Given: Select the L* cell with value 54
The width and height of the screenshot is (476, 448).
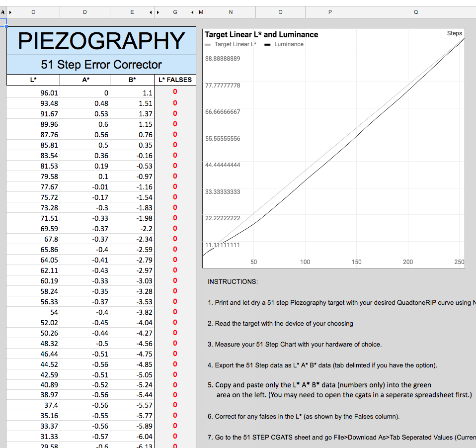Looking at the screenshot, I should (x=33, y=312).
